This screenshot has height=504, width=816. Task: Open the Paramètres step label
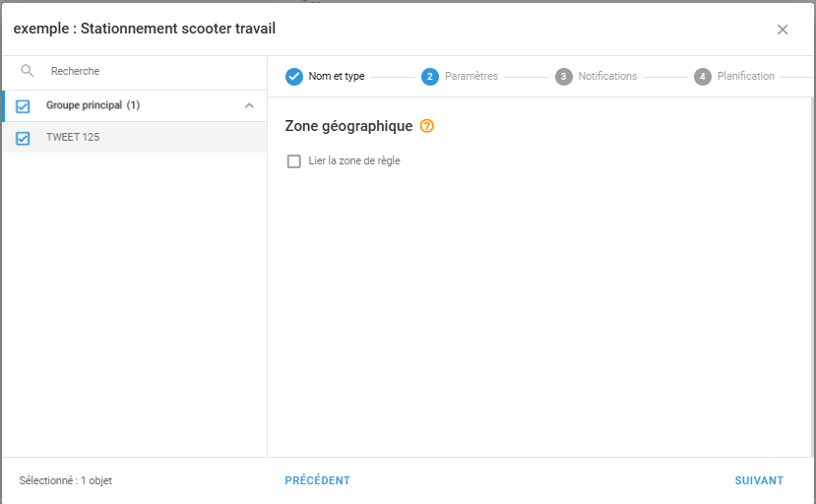[x=471, y=77]
